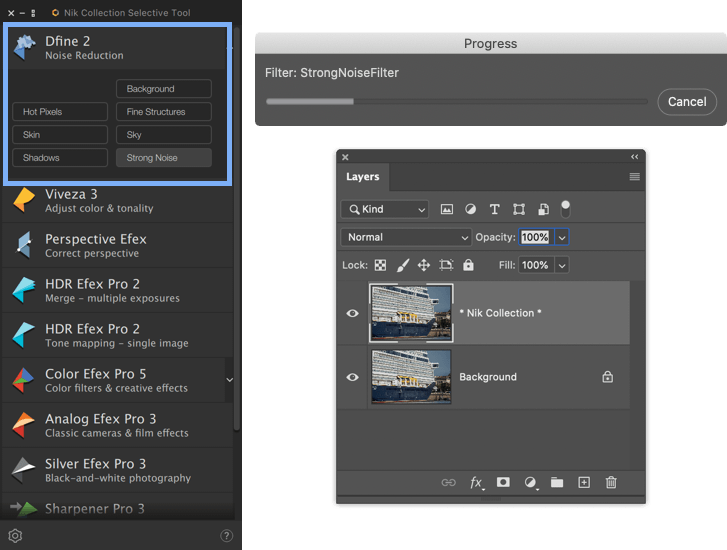Screen dimensions: 727x550
Task: Select the '* Nik Collection *' layer name
Action: pyautogui.click(x=500, y=313)
